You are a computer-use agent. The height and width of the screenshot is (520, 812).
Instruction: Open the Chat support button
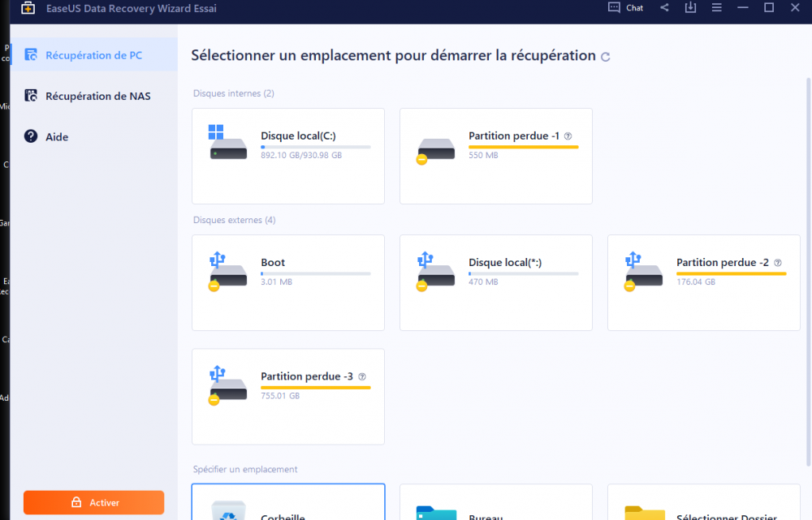[x=626, y=7]
